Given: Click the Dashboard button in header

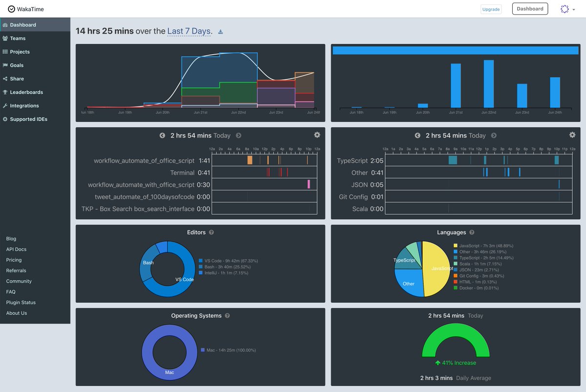Looking at the screenshot, I should (530, 9).
